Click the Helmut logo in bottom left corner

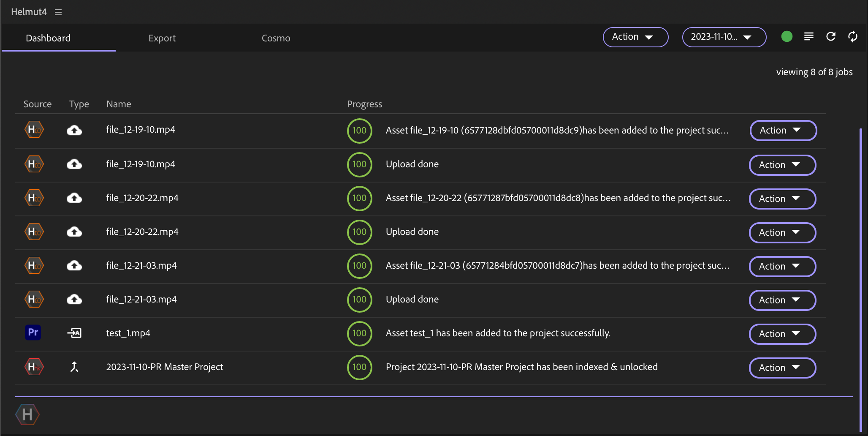coord(27,414)
